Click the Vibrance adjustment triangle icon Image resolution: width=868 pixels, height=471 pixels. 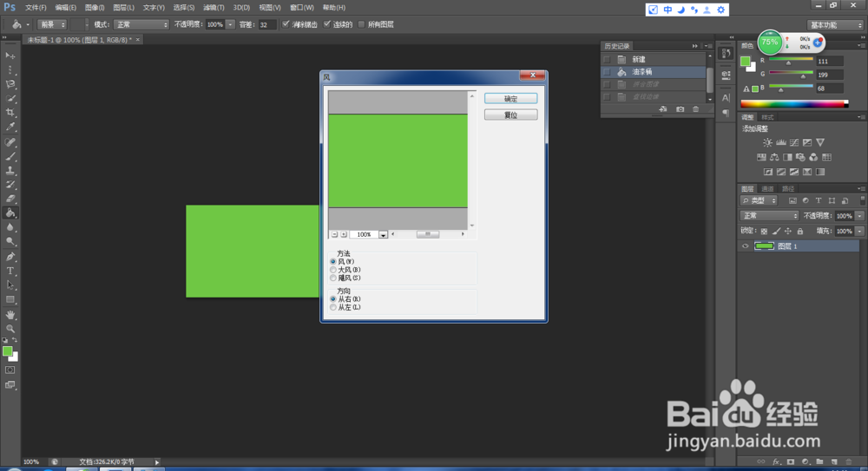820,142
